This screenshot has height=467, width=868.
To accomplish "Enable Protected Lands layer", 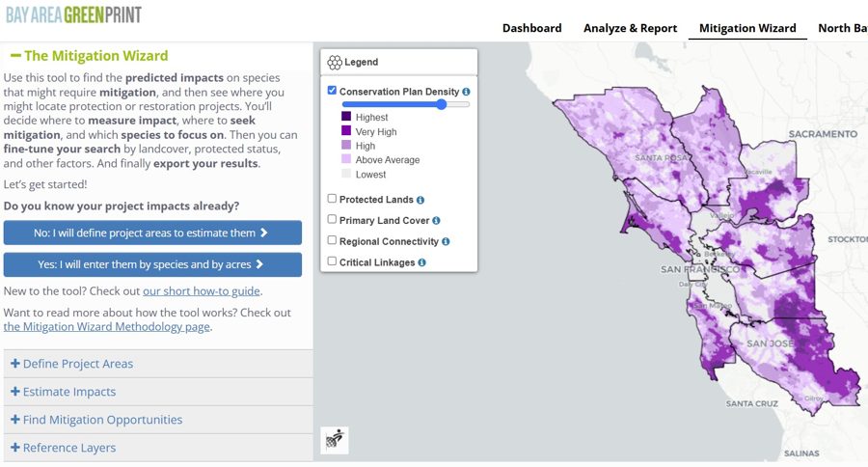I will point(332,199).
